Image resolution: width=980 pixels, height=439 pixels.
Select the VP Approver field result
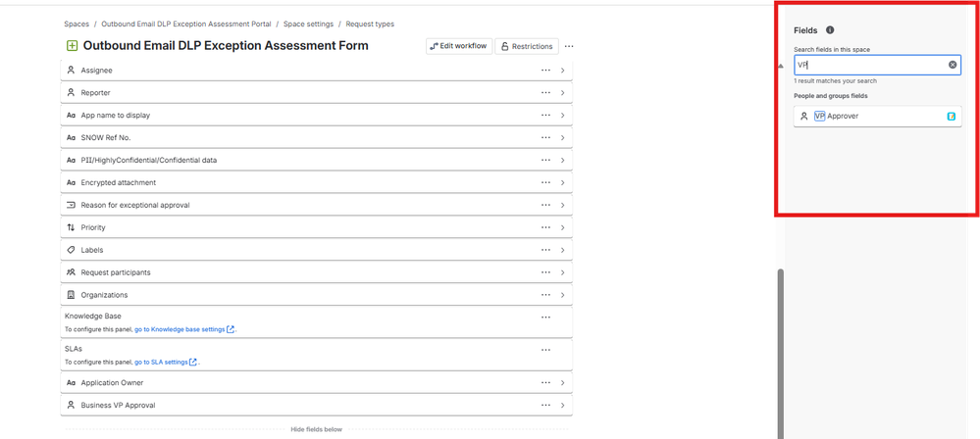(x=878, y=117)
